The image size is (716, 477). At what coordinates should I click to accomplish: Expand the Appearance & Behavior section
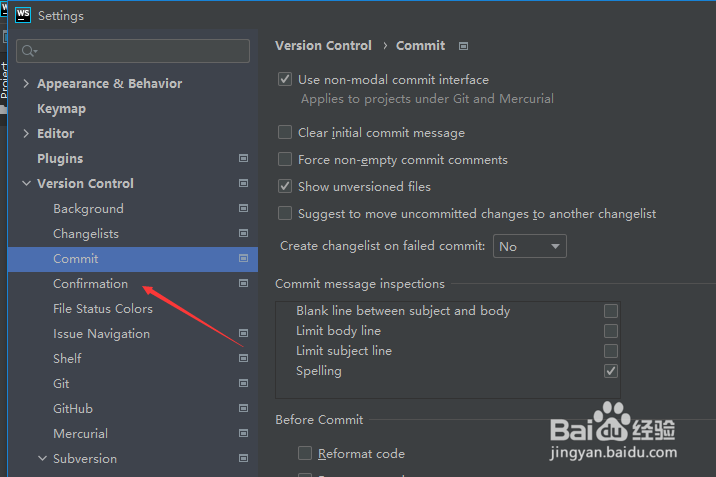point(26,84)
